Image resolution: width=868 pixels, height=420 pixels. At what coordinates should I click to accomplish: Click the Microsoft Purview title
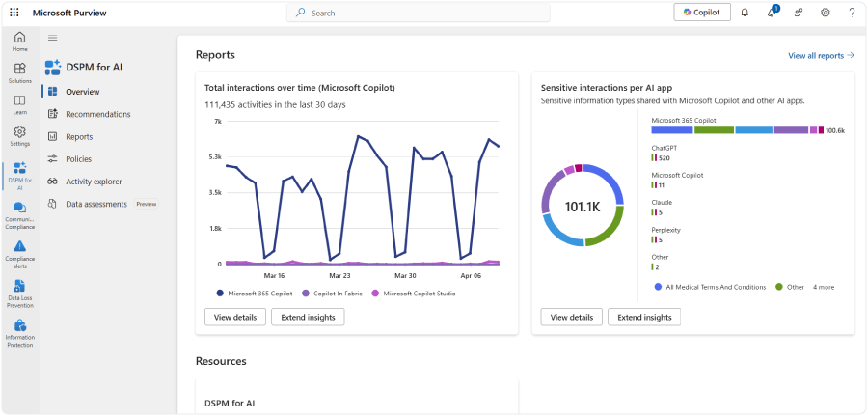point(69,13)
